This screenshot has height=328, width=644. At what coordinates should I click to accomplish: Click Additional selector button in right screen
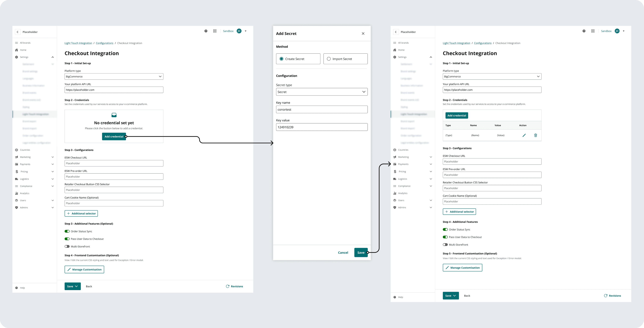tap(459, 212)
